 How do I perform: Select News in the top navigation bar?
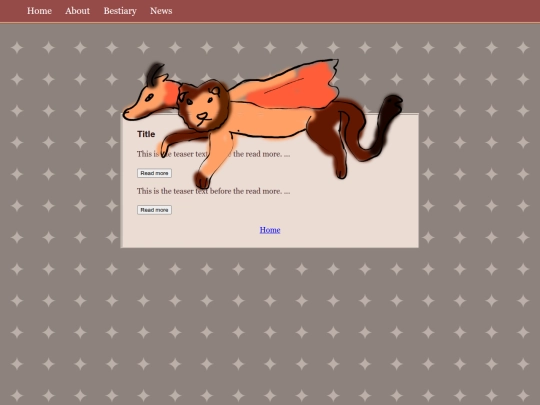tap(161, 11)
